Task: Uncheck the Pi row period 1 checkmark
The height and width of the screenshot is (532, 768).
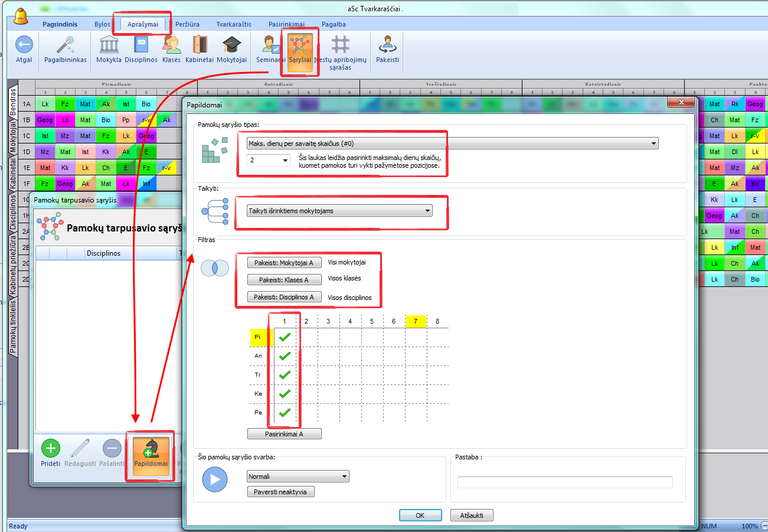Action: click(285, 337)
